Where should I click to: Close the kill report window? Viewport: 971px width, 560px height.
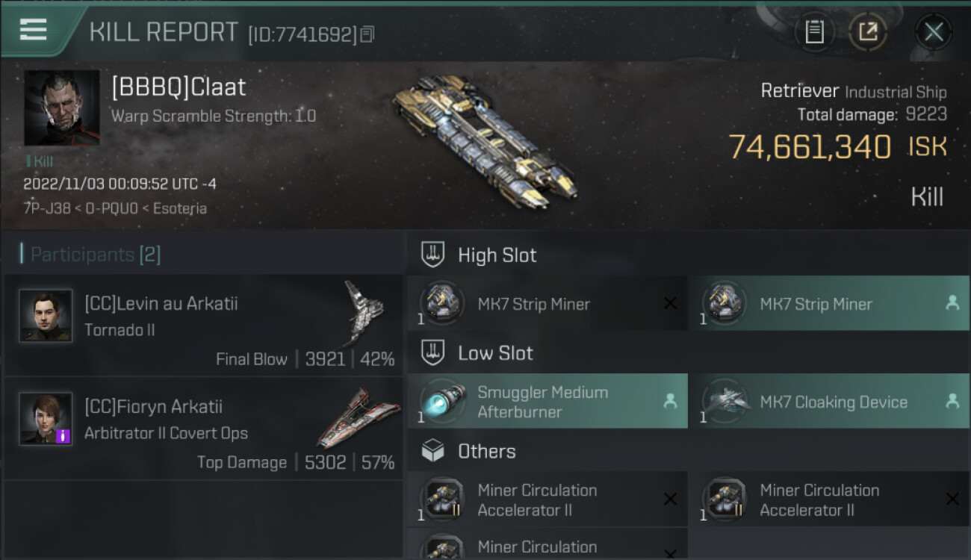(933, 32)
